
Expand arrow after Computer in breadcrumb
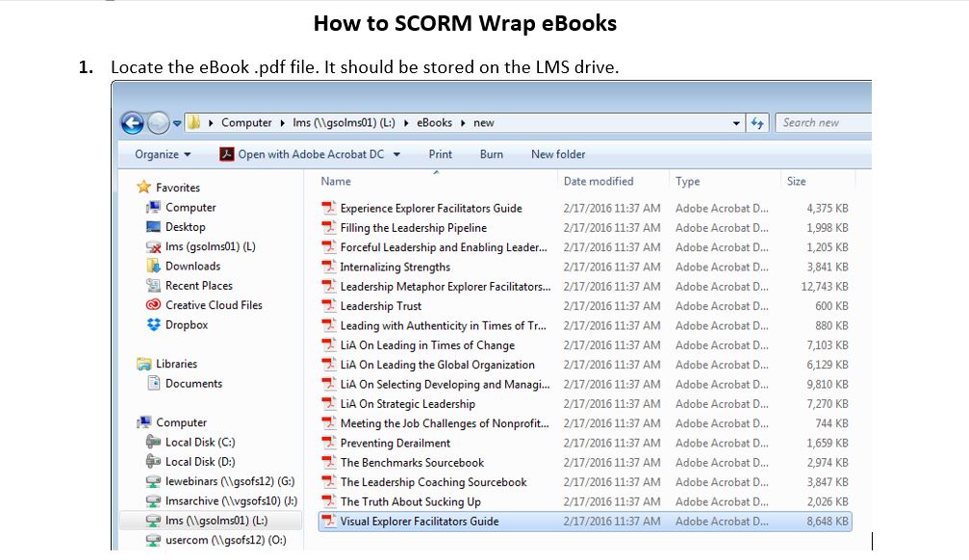(282, 123)
